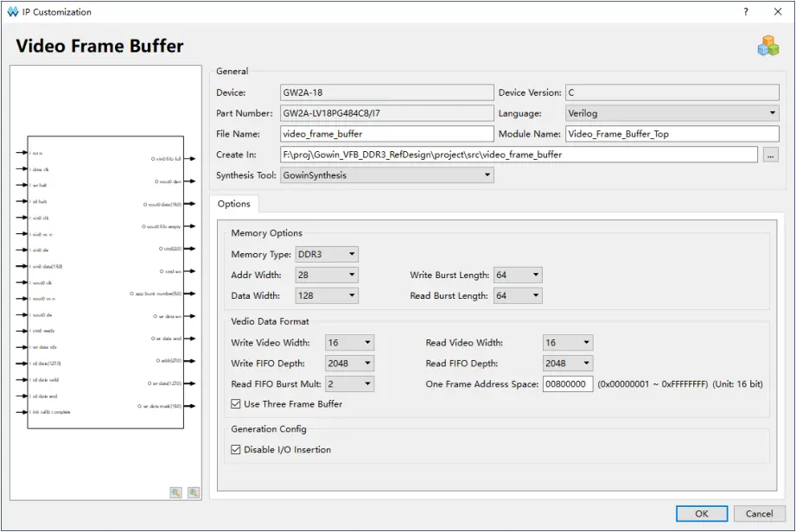The width and height of the screenshot is (796, 532).
Task: Select the Options tab
Action: tap(233, 205)
